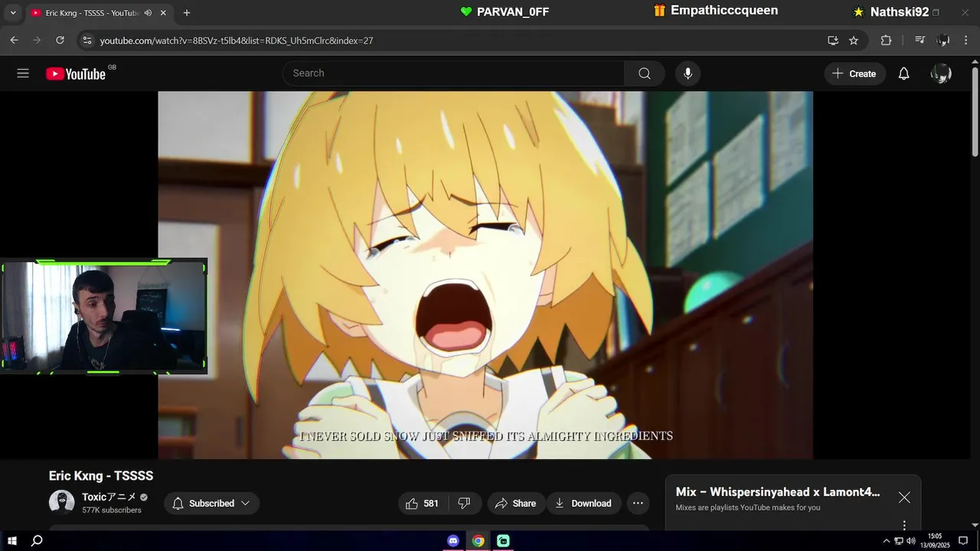The width and height of the screenshot is (980, 551).
Task: Close the Eric Kxng YouTube tab
Action: [x=164, y=13]
